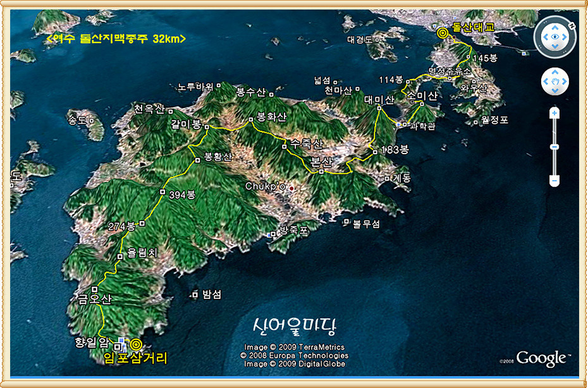Click the move-up arrow on the hand joystick
This screenshot has width=588, height=388.
(555, 72)
